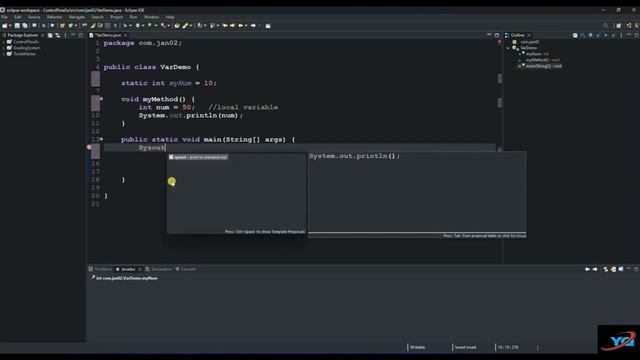Toggle Hide Static Members in Outline
This screenshot has height=360, width=640.
(598, 35)
